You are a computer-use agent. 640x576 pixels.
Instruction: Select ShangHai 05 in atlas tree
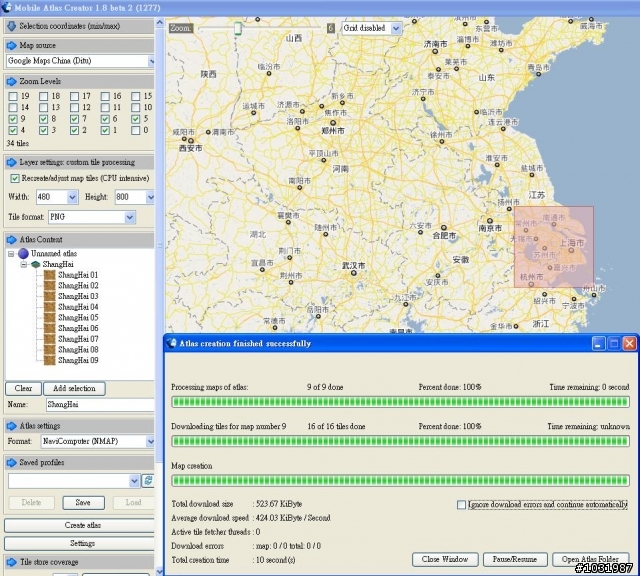[x=78, y=318]
